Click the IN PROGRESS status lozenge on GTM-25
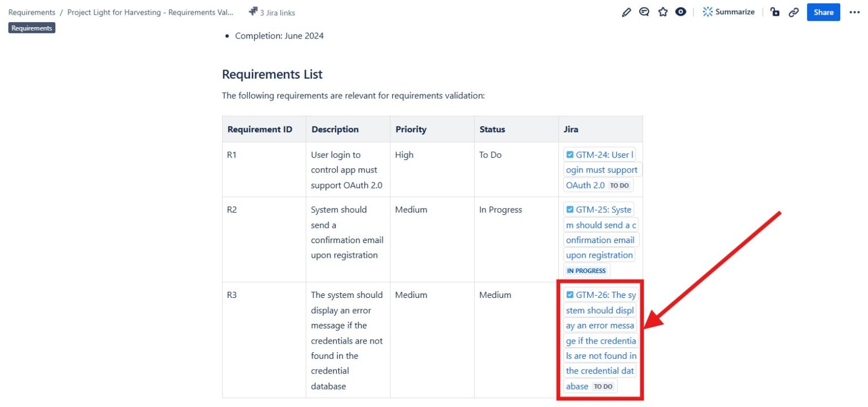 click(587, 270)
